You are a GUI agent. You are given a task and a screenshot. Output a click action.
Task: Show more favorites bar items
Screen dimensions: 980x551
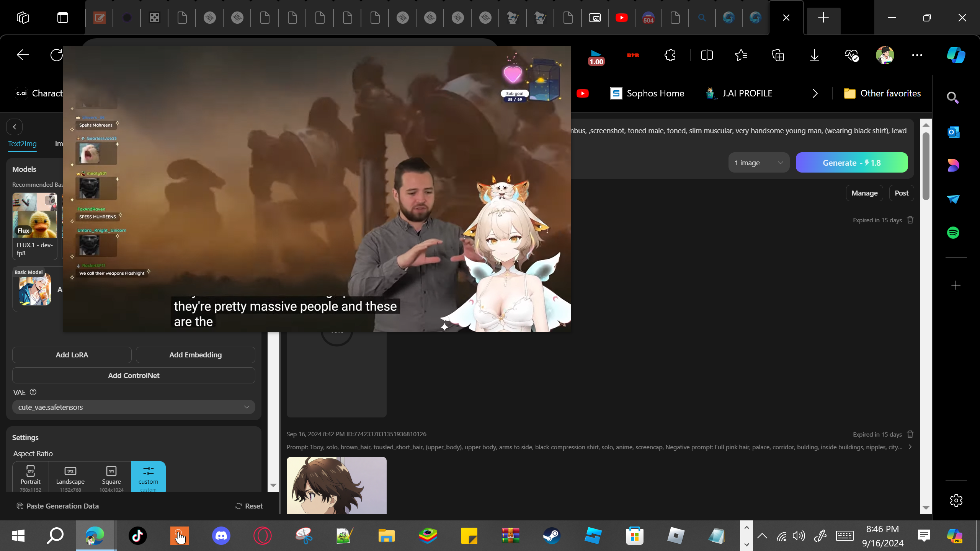[x=815, y=93]
